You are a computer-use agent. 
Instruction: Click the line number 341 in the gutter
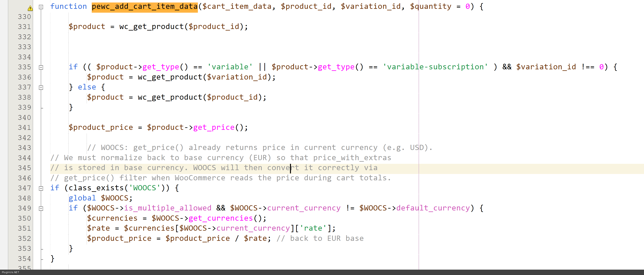coord(24,127)
